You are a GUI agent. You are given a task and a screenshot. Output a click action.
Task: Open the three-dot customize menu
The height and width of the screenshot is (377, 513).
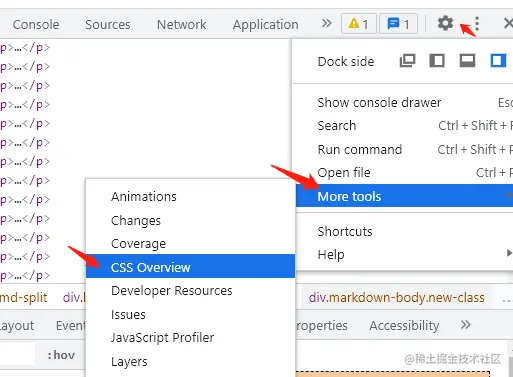tap(477, 24)
